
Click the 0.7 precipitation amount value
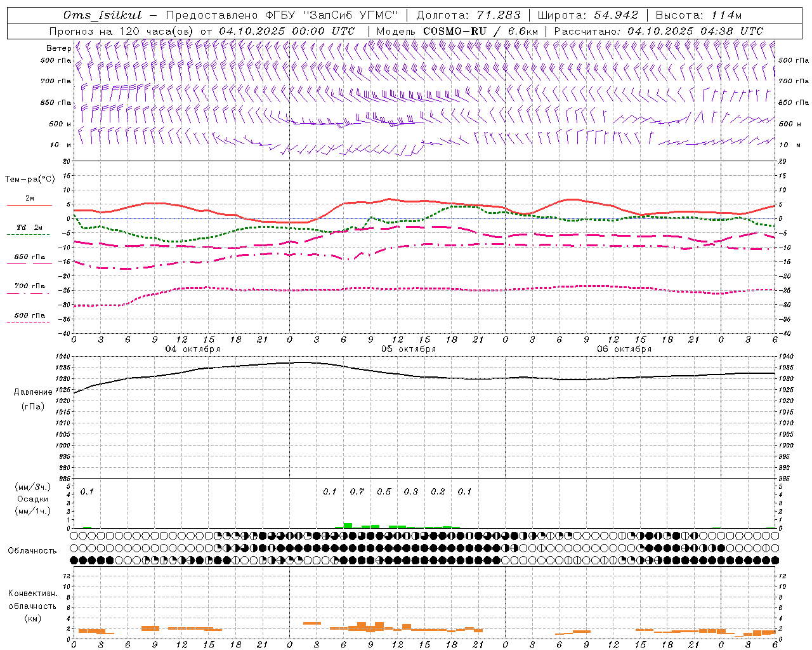[x=357, y=491]
